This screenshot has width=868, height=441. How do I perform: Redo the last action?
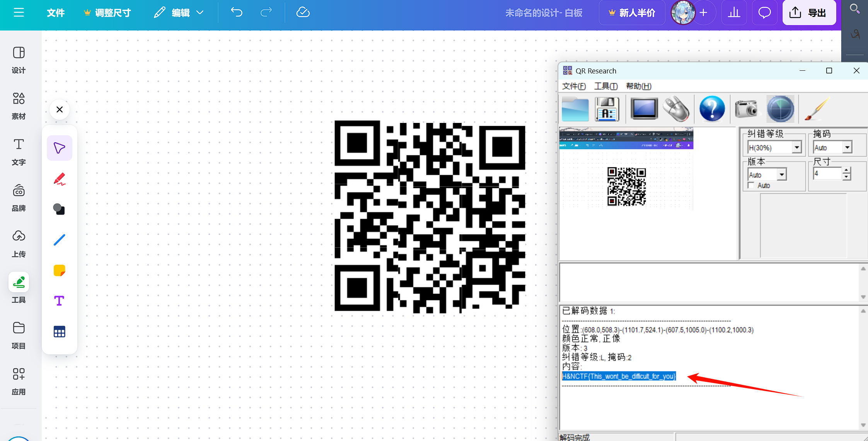pos(266,12)
